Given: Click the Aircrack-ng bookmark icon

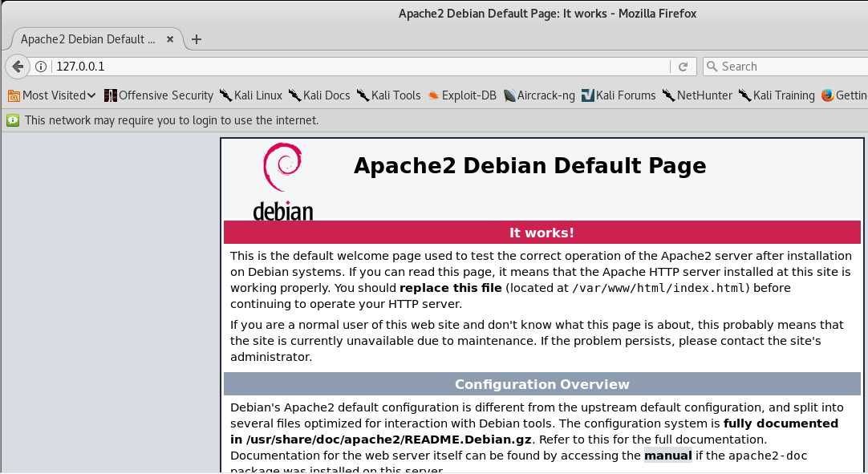Looking at the screenshot, I should (x=509, y=95).
